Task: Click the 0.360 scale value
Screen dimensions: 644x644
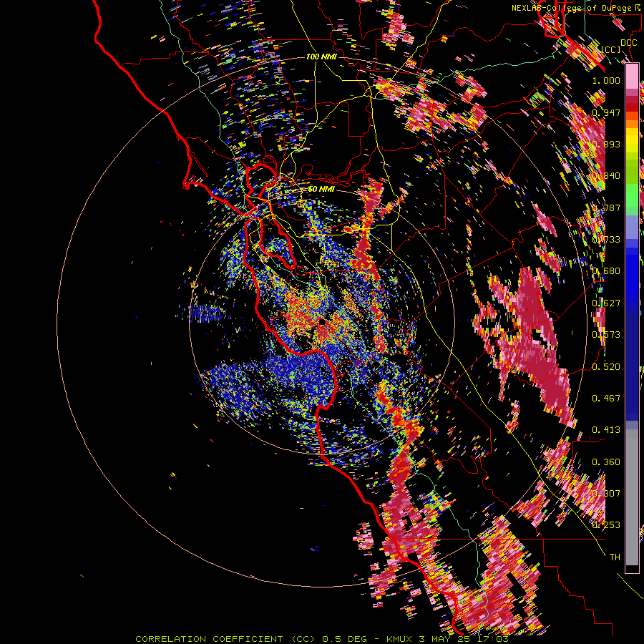Action: pyautogui.click(x=606, y=462)
